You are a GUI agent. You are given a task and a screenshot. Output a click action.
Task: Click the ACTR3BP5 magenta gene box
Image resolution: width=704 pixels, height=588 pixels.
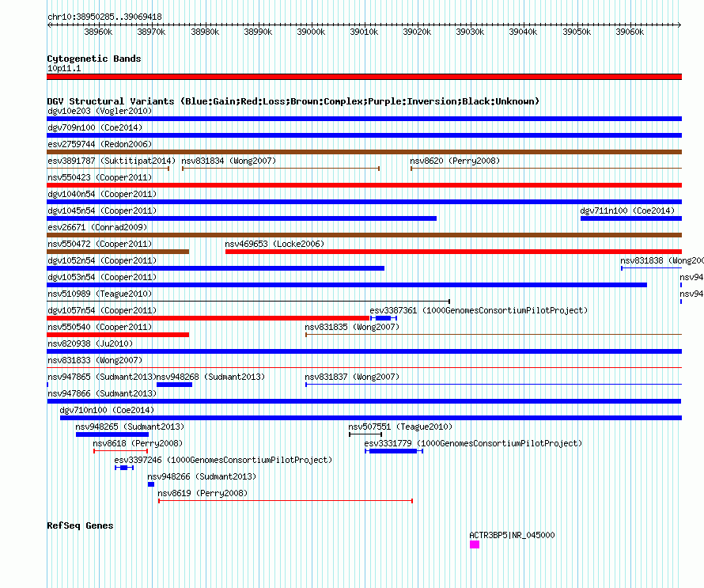[474, 544]
